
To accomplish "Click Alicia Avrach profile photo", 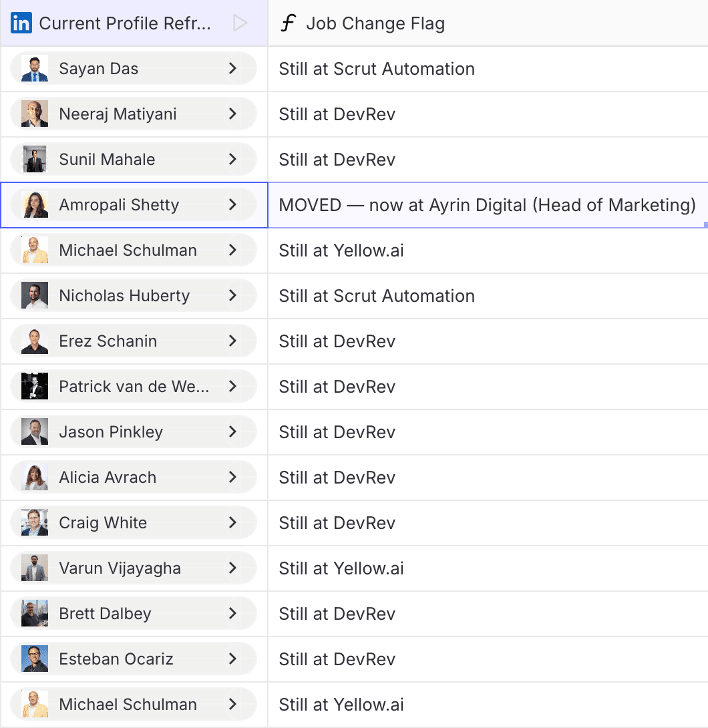I will click(35, 478).
